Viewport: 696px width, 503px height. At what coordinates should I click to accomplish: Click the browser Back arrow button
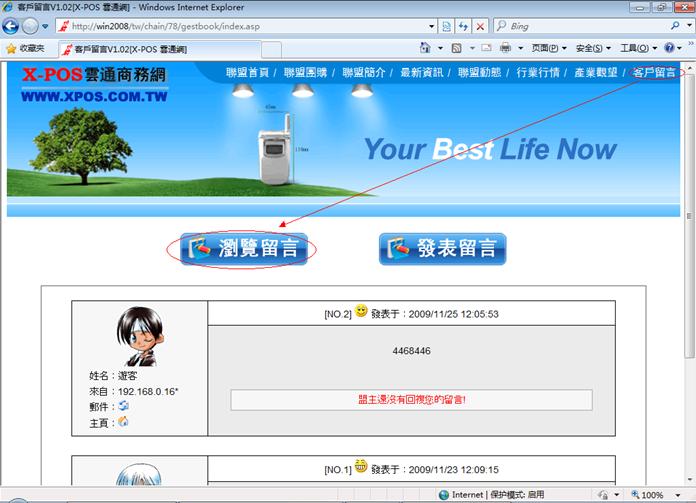tap(12, 26)
